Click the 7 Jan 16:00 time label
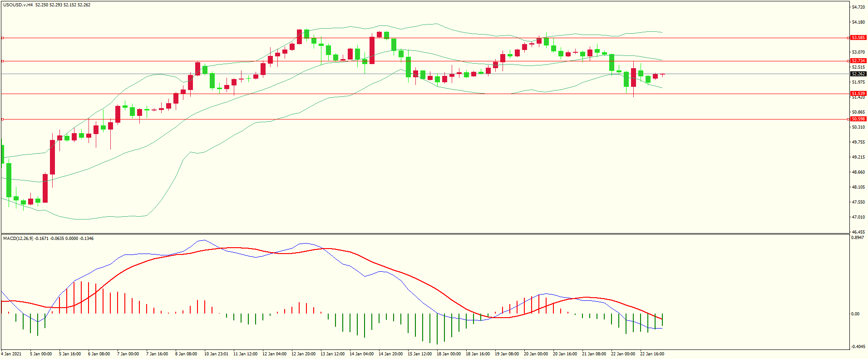The image size is (868, 359). coord(157,354)
